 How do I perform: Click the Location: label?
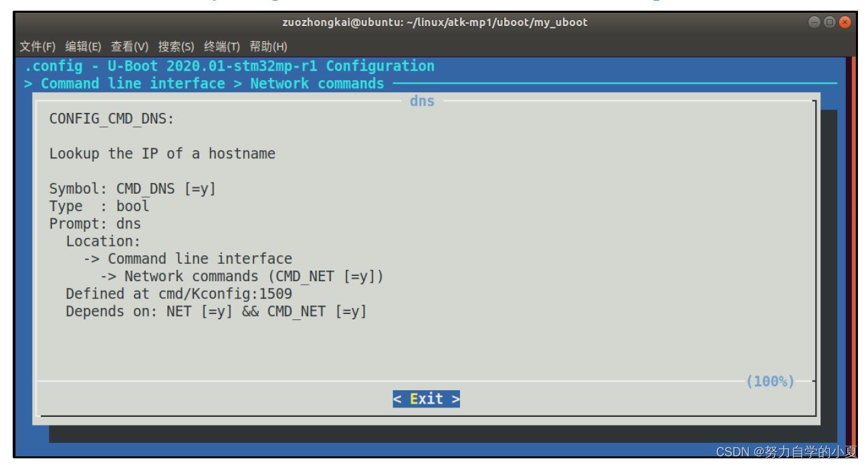(104, 241)
